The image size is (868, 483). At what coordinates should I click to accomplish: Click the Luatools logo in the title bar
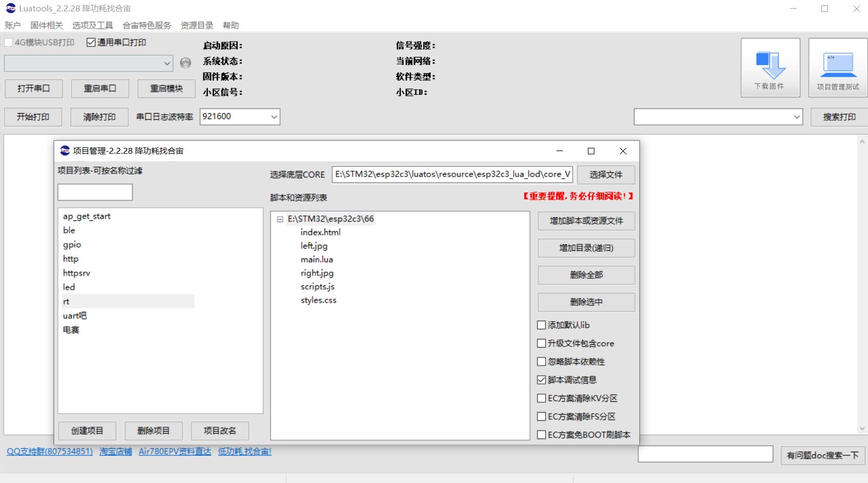click(10, 8)
